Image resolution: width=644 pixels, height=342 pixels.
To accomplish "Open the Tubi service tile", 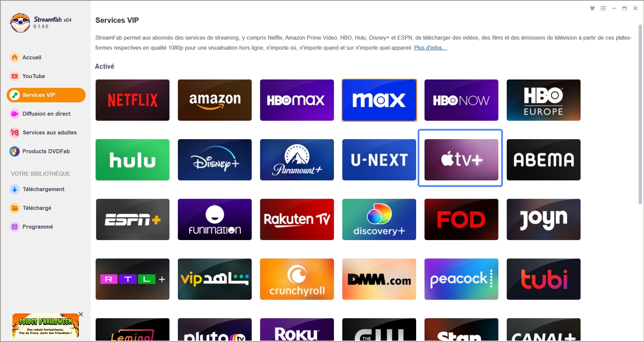I will tap(543, 279).
